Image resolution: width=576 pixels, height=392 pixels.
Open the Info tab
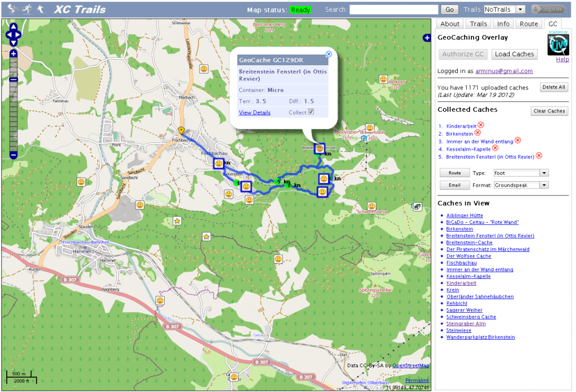click(503, 24)
